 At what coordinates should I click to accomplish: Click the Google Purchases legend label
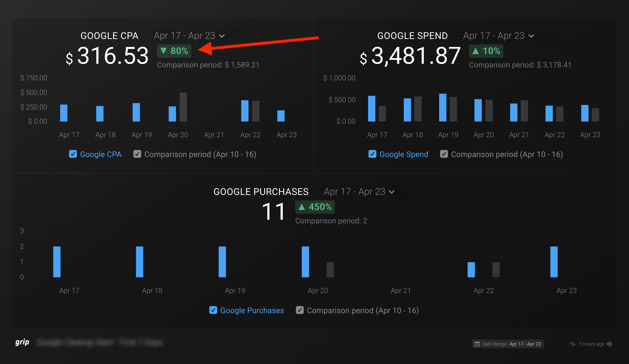252,311
